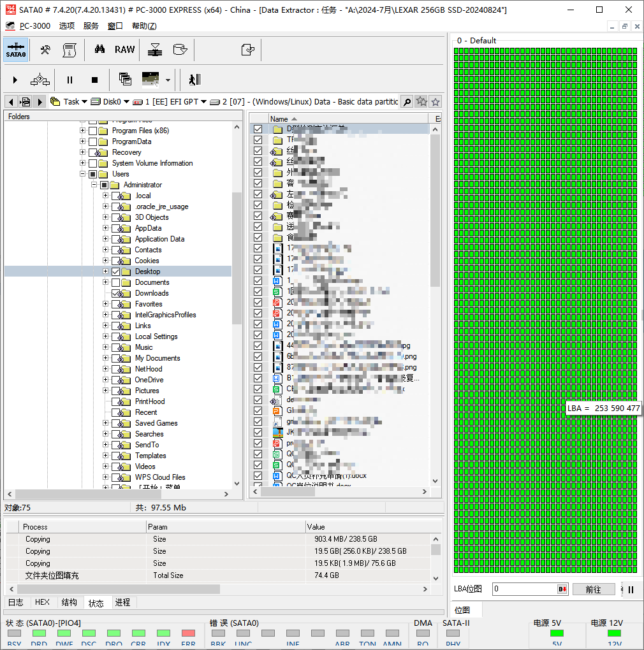Click the Process column header
Image resolution: width=644 pixels, height=650 pixels.
coord(82,527)
